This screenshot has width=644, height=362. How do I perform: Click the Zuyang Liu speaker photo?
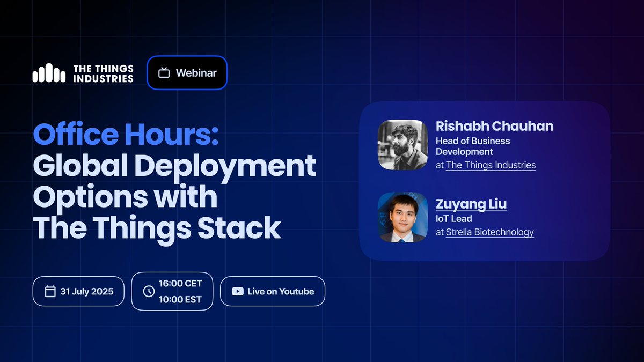(403, 217)
